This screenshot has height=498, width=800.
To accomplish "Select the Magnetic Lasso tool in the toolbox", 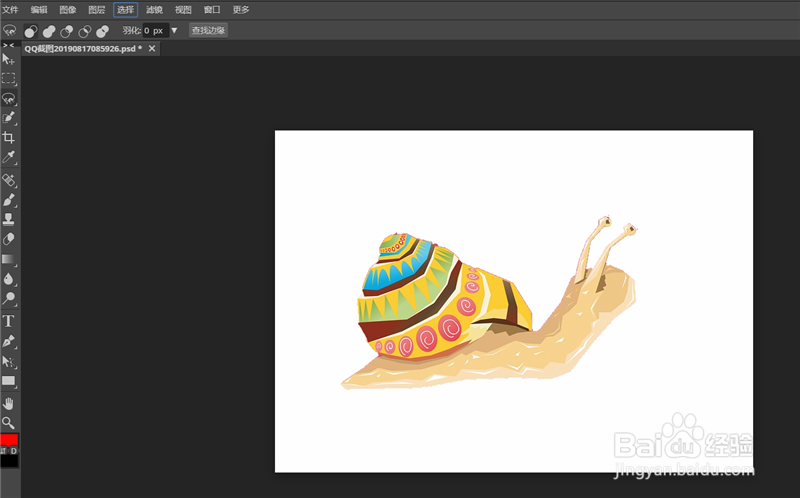I will tap(9, 98).
